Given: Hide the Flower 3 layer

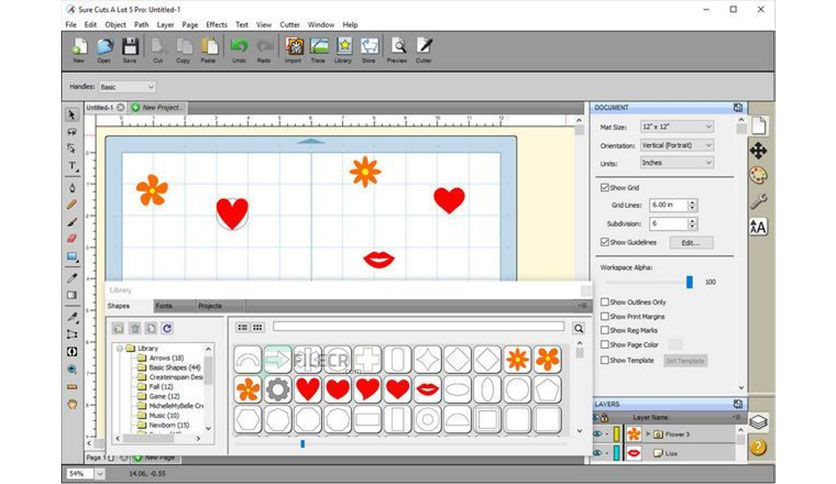Looking at the screenshot, I should point(598,434).
